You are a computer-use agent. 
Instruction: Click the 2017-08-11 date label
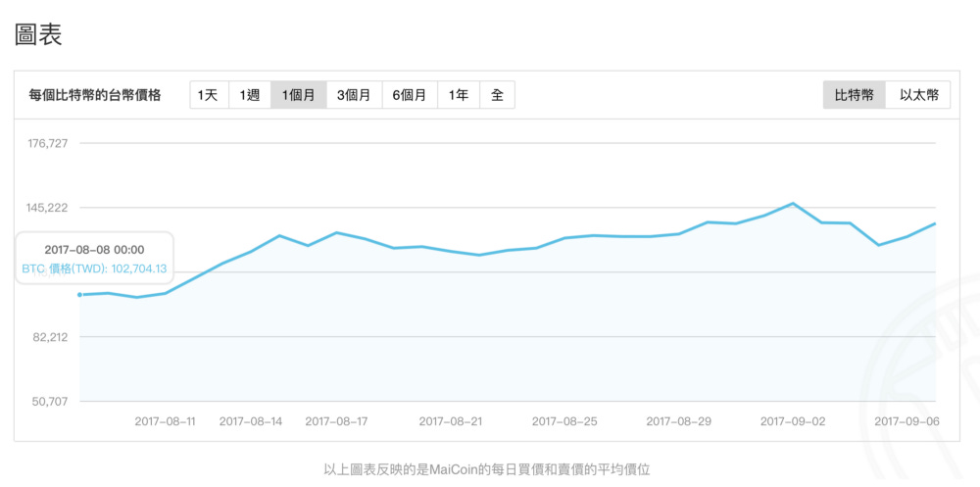point(165,421)
